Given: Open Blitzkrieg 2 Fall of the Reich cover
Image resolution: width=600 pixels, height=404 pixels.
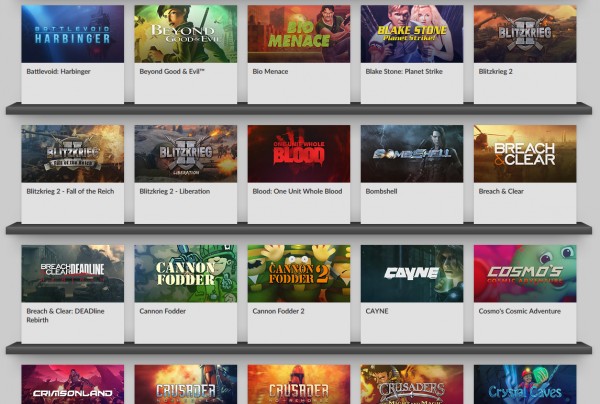Looking at the screenshot, I should (73, 154).
